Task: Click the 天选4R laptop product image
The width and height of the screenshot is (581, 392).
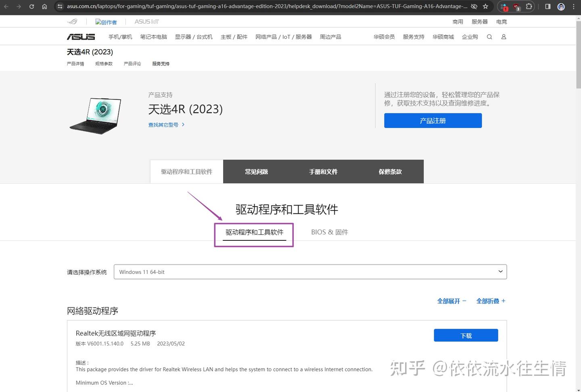Action: tap(96, 116)
